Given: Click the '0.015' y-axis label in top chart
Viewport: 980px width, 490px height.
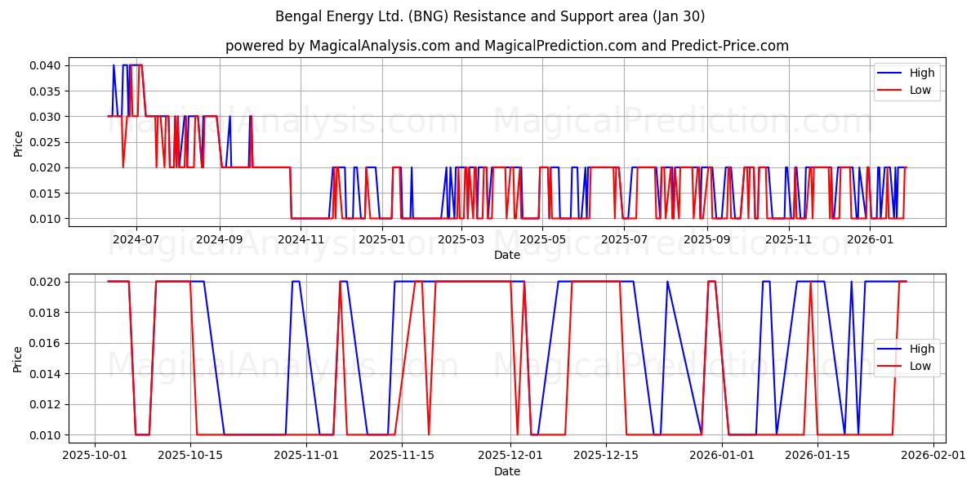Looking at the screenshot, I should [46, 194].
